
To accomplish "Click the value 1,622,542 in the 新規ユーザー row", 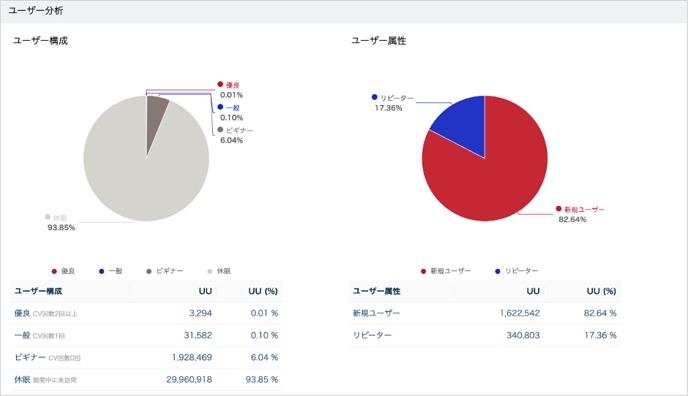I will click(x=520, y=313).
